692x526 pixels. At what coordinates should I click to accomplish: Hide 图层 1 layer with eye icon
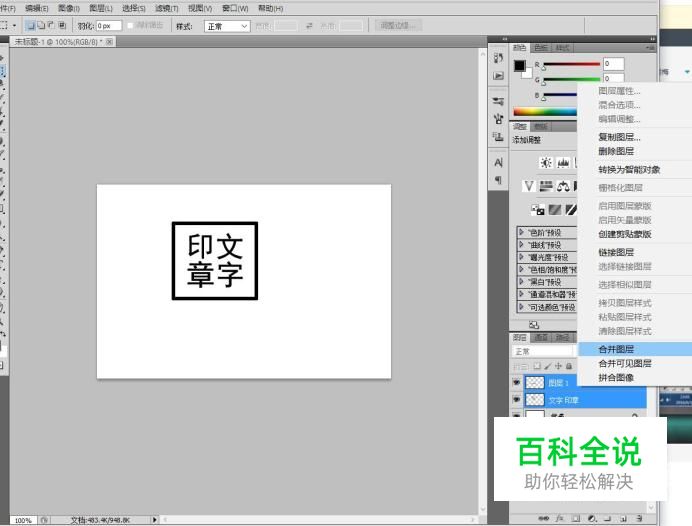(516, 382)
